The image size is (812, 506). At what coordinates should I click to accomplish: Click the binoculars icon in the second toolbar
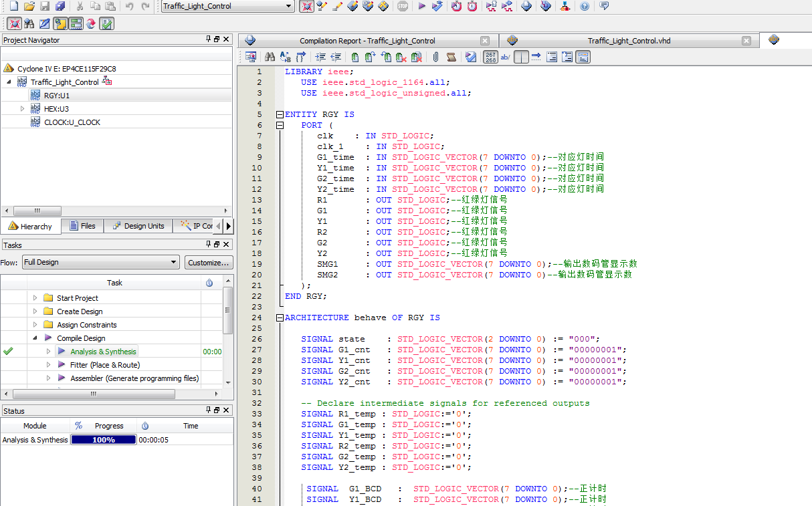[x=29, y=23]
